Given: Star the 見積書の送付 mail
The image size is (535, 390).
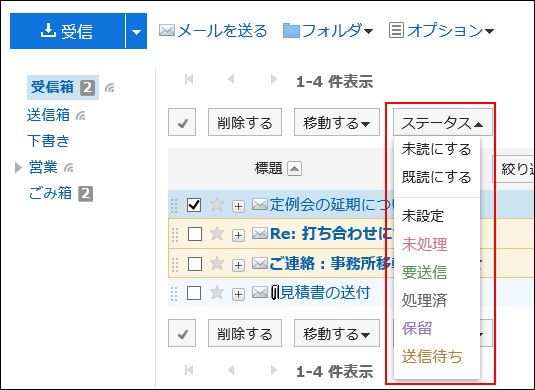Looking at the screenshot, I should (x=217, y=292).
